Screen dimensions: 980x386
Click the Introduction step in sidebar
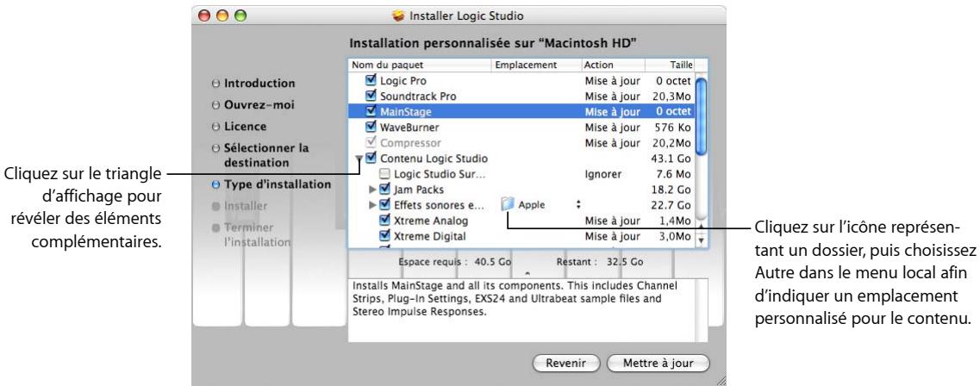(259, 83)
